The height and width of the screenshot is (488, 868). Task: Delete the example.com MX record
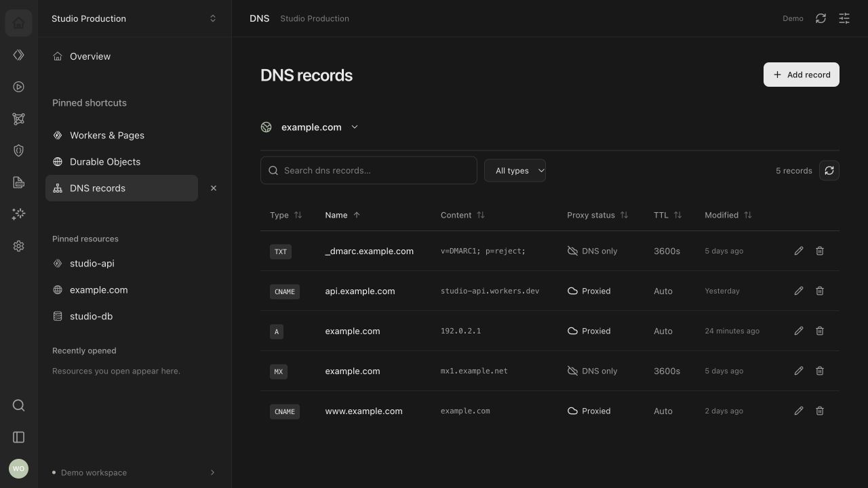820,371
